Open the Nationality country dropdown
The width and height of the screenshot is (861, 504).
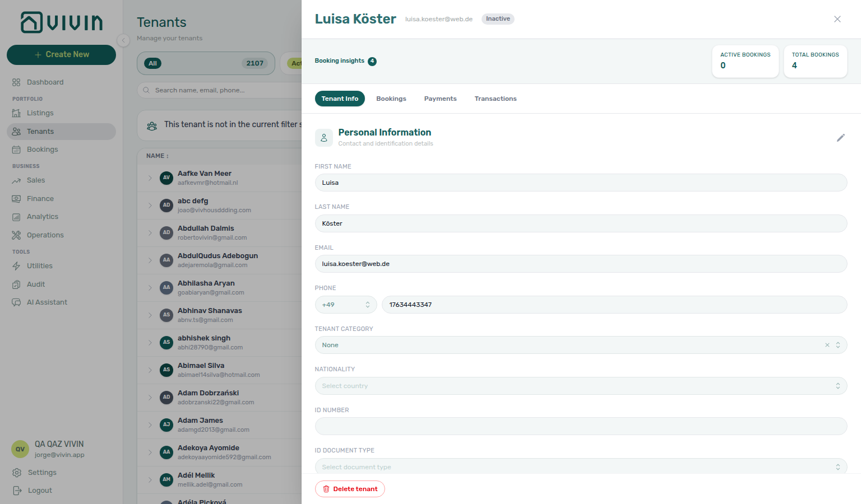(x=581, y=386)
